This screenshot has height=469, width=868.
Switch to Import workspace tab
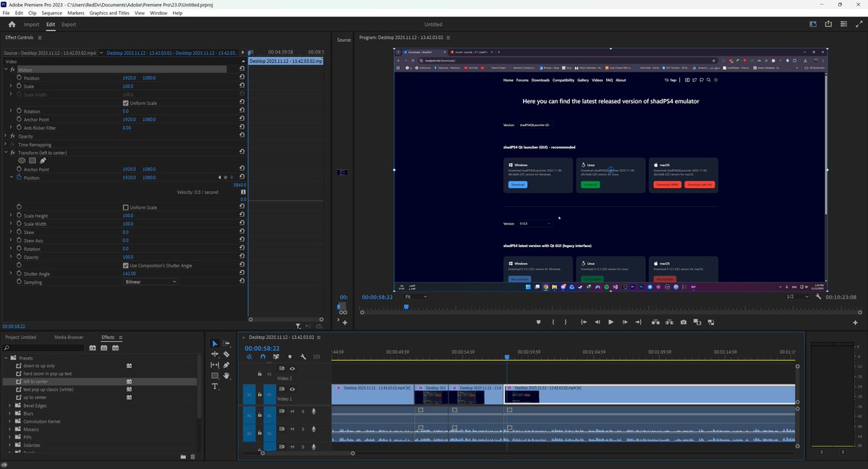(31, 25)
